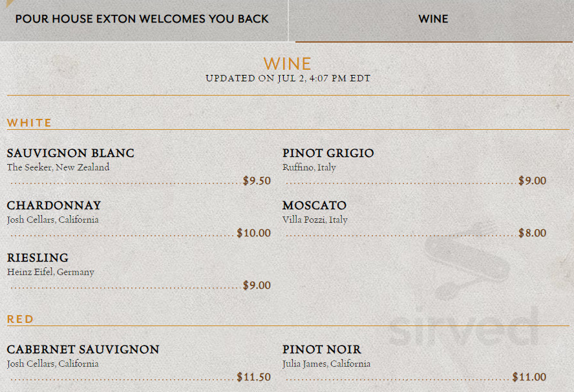Click the Cabernet Sauvignon listing
This screenshot has height=392, width=574.
pyautogui.click(x=83, y=349)
